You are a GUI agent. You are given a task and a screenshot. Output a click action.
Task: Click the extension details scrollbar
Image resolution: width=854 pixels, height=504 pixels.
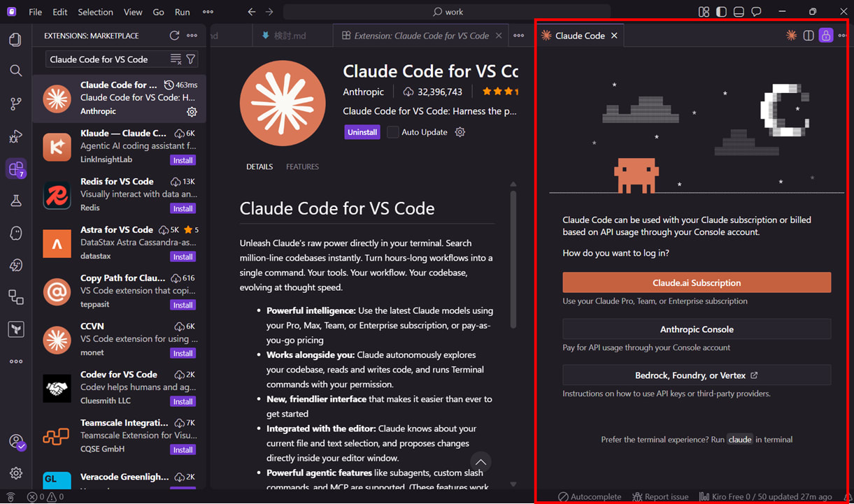[513, 259]
